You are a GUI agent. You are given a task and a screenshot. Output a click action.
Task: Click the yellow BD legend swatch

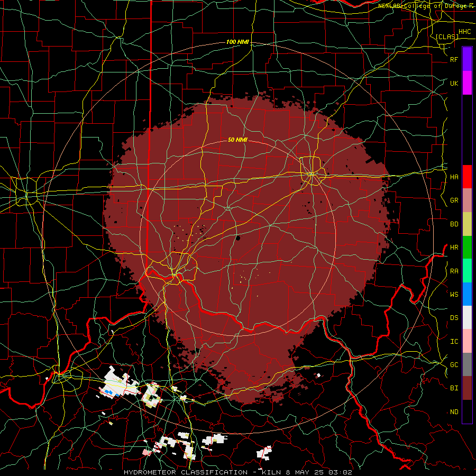click(467, 224)
